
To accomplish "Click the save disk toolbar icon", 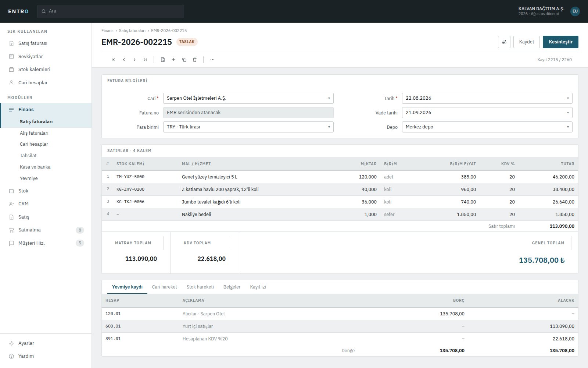I will (163, 60).
